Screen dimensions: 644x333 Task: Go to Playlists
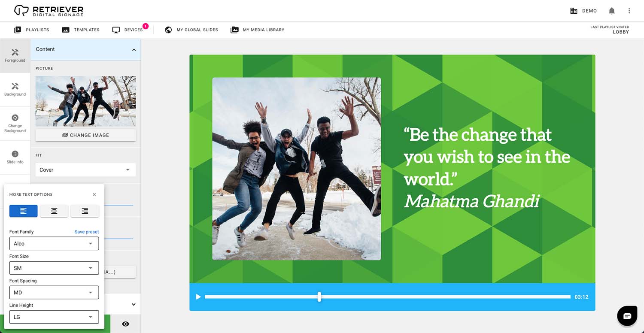coord(32,30)
